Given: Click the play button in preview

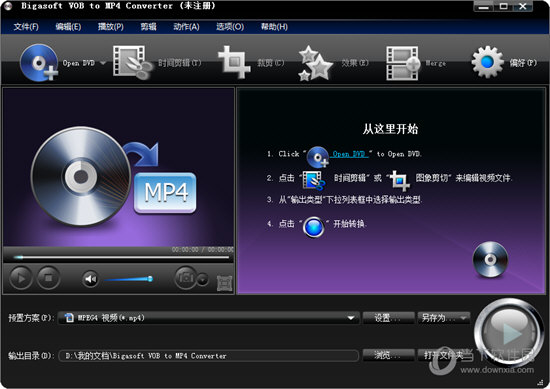Looking at the screenshot, I should (x=21, y=278).
